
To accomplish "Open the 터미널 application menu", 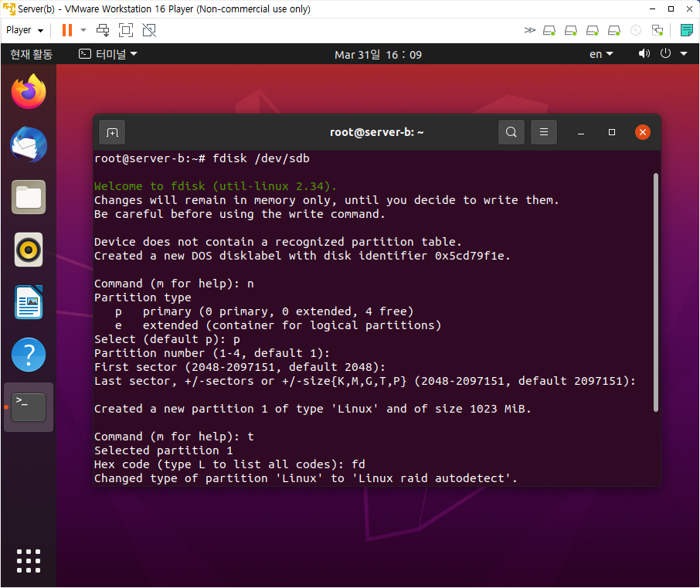I will coord(108,54).
